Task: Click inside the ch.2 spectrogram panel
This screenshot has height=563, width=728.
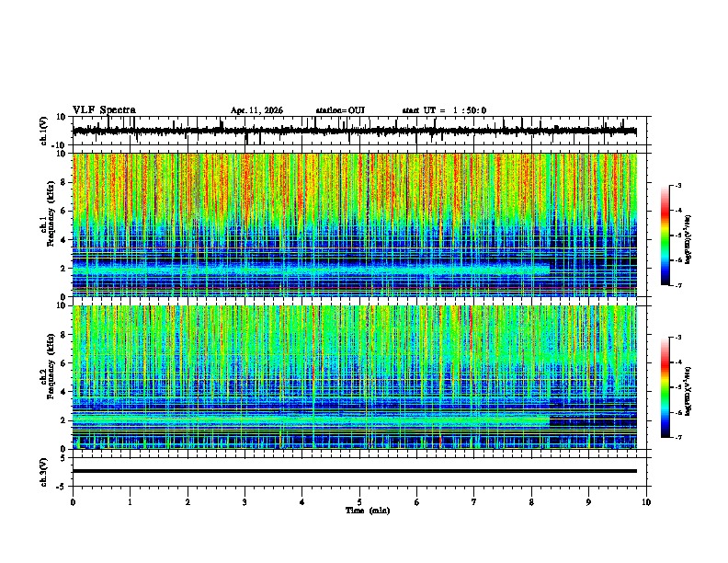Action: pos(354,377)
